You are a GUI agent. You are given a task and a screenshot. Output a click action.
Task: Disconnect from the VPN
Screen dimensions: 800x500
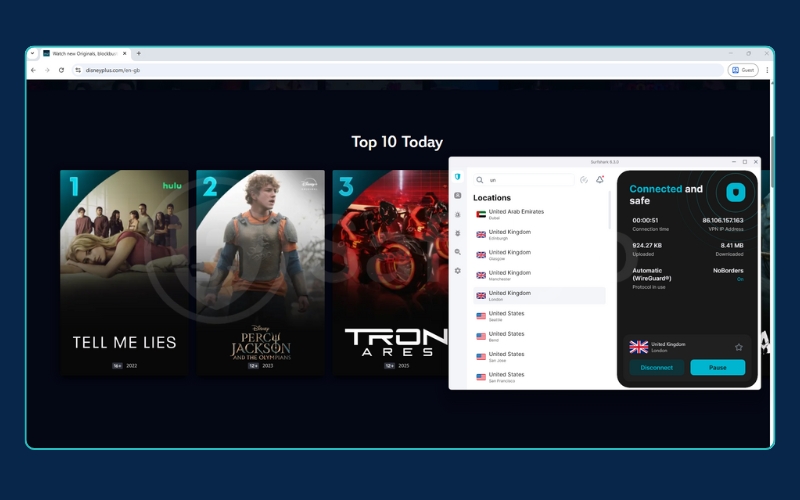[657, 367]
